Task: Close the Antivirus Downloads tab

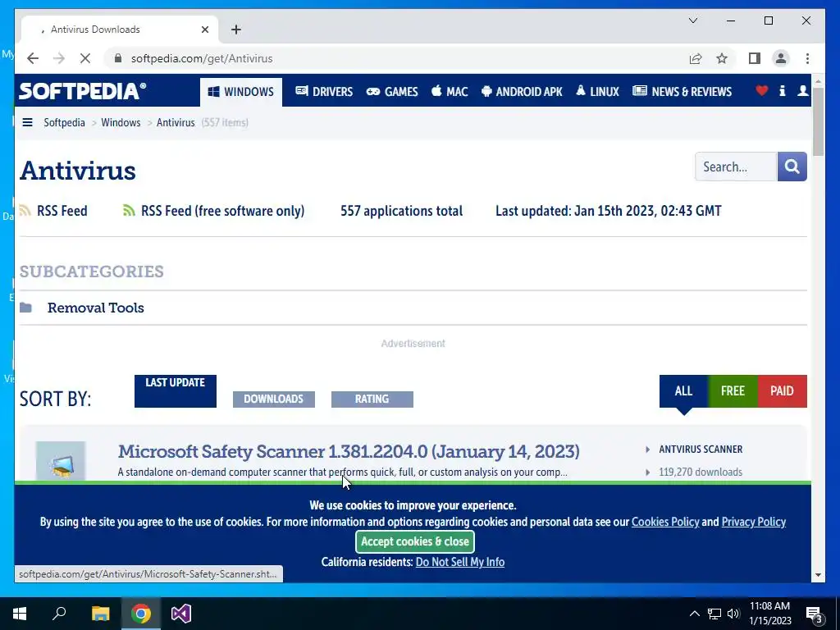Action: 204,30
